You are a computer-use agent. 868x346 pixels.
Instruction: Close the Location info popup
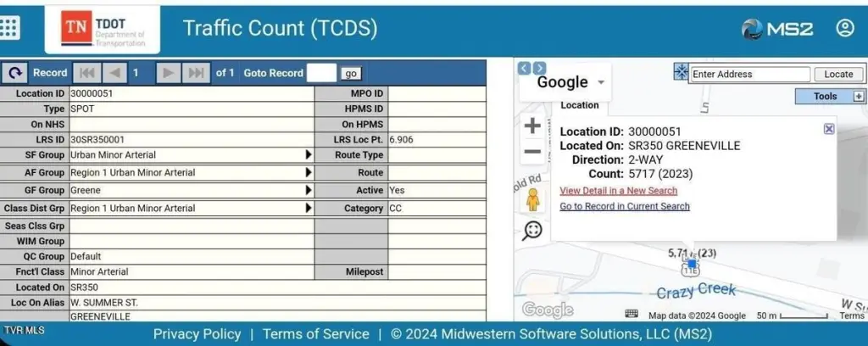pyautogui.click(x=829, y=129)
